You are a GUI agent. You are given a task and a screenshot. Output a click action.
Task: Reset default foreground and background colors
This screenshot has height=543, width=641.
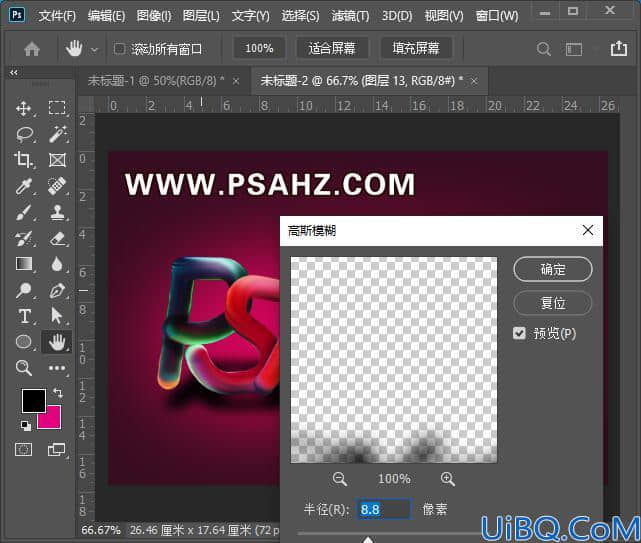25,426
